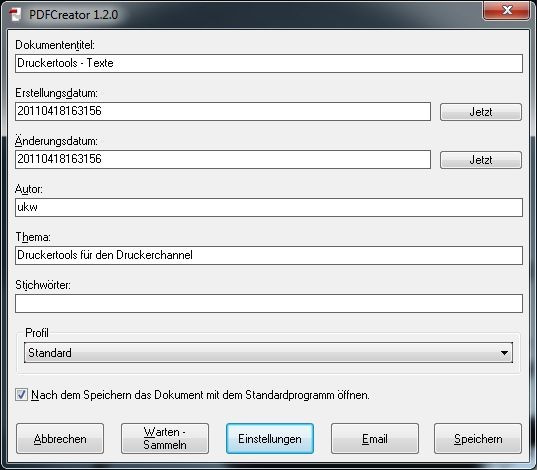The image size is (537, 470).
Task: Click the empty Stichwörter field
Action: tap(269, 303)
